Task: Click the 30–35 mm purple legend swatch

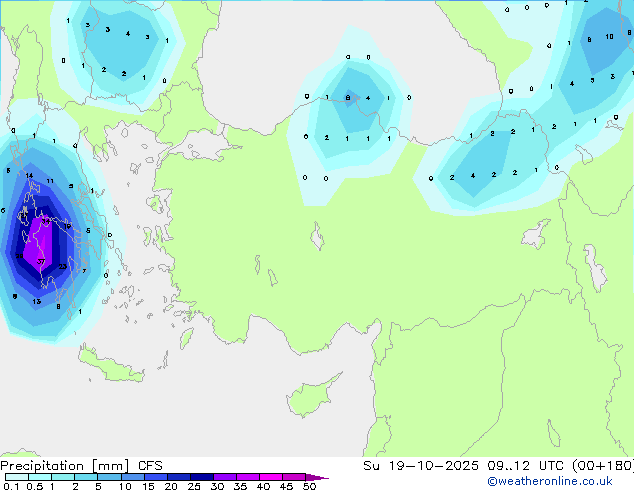Action: coord(224,477)
